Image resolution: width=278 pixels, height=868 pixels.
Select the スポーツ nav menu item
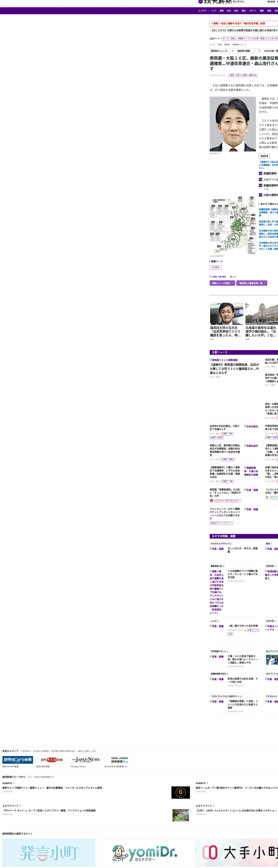pyautogui.click(x=253, y=11)
